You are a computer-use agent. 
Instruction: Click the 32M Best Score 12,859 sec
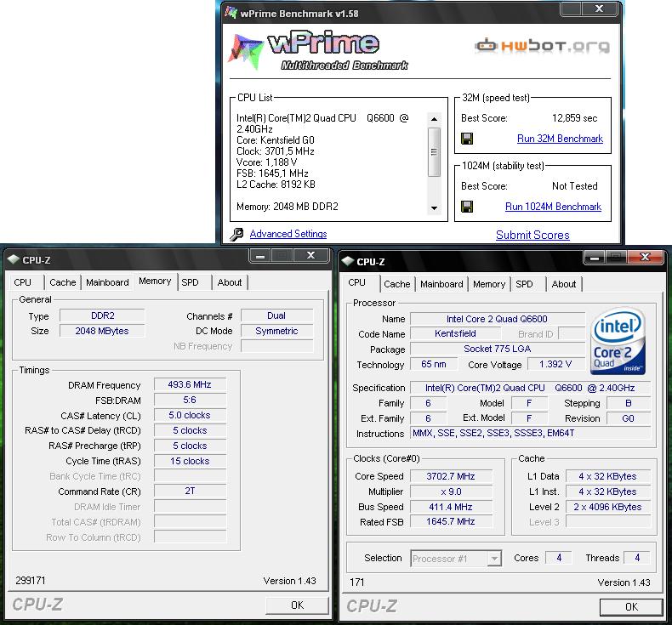tap(574, 118)
